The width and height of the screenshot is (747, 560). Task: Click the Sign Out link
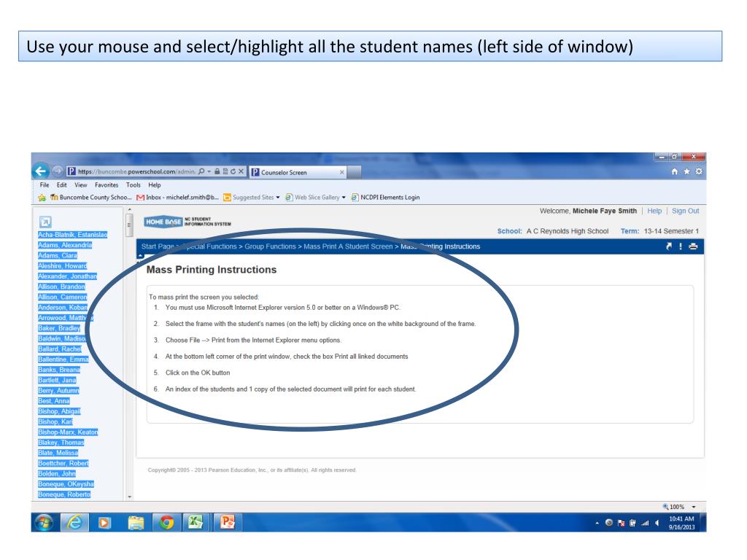(685, 211)
